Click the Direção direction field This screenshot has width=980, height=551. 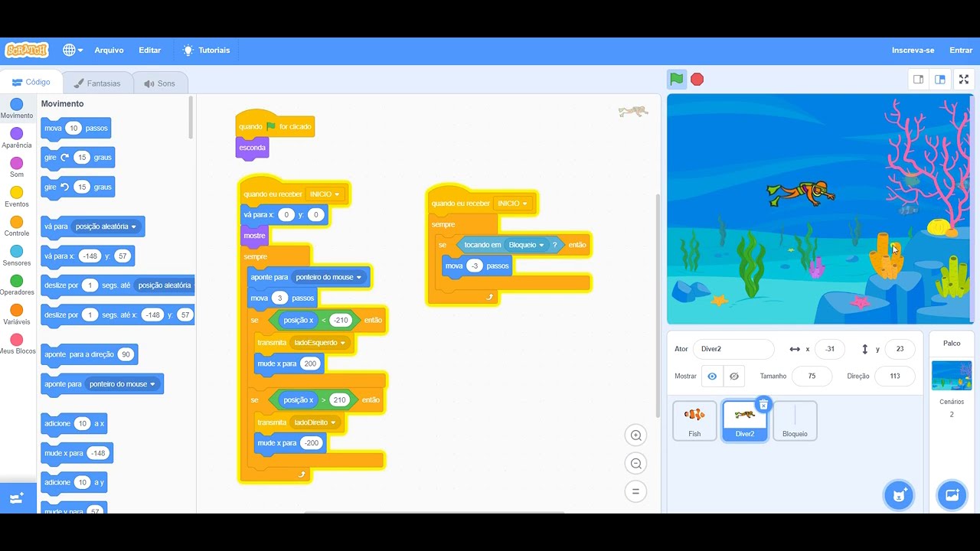[895, 376]
